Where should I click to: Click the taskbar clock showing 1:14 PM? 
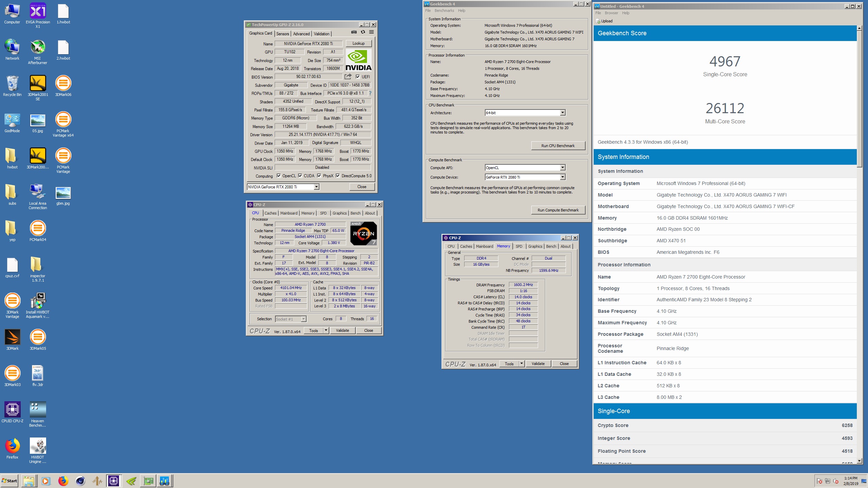(851, 478)
